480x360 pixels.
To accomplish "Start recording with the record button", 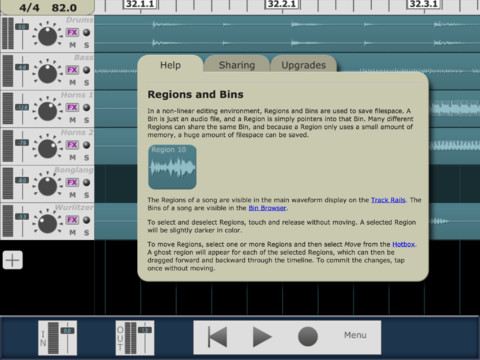I will pos(308,337).
